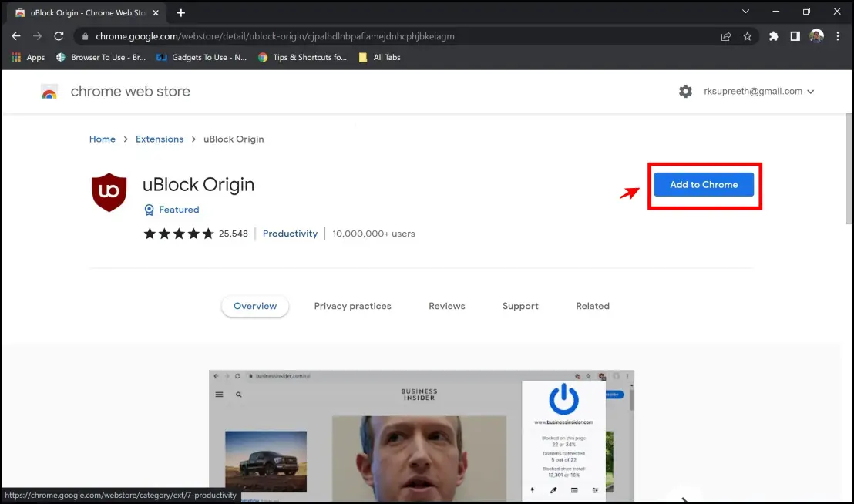Open a new tab with plus button

tap(181, 12)
